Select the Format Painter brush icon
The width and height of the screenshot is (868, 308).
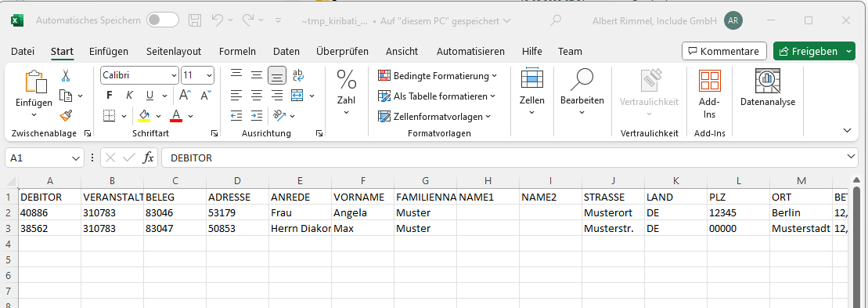(x=66, y=116)
